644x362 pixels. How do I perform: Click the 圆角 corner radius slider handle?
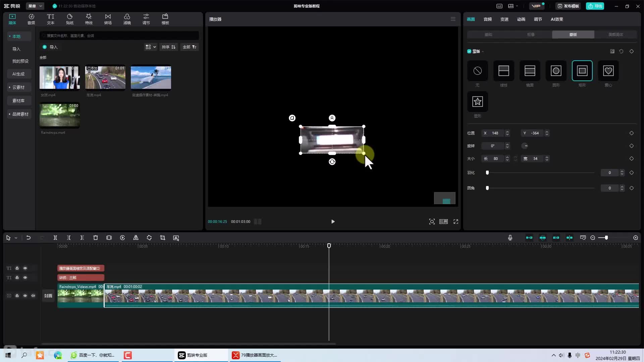point(487,188)
